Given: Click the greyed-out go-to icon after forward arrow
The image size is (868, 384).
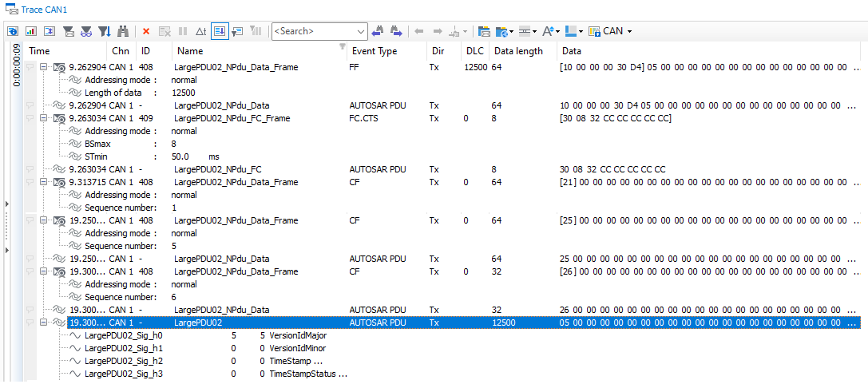Looking at the screenshot, I should (x=454, y=32).
